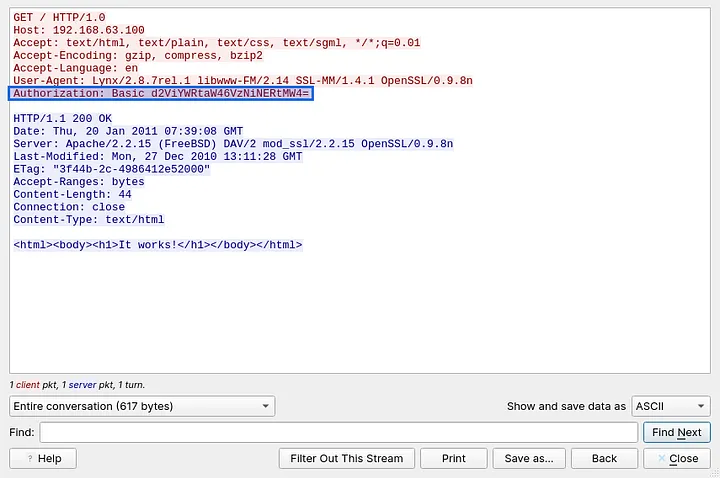Image resolution: width=720 pixels, height=478 pixels.
Task: Open the Entire conversation (617 bytes) dropdown
Action: coord(142,406)
